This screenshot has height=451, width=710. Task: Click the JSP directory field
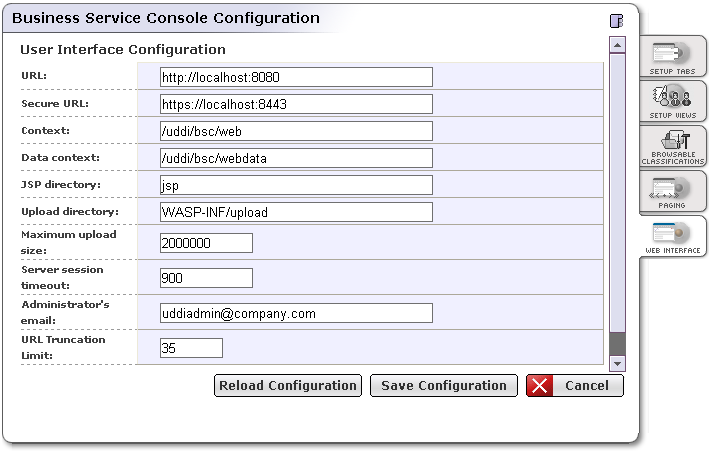(x=296, y=185)
